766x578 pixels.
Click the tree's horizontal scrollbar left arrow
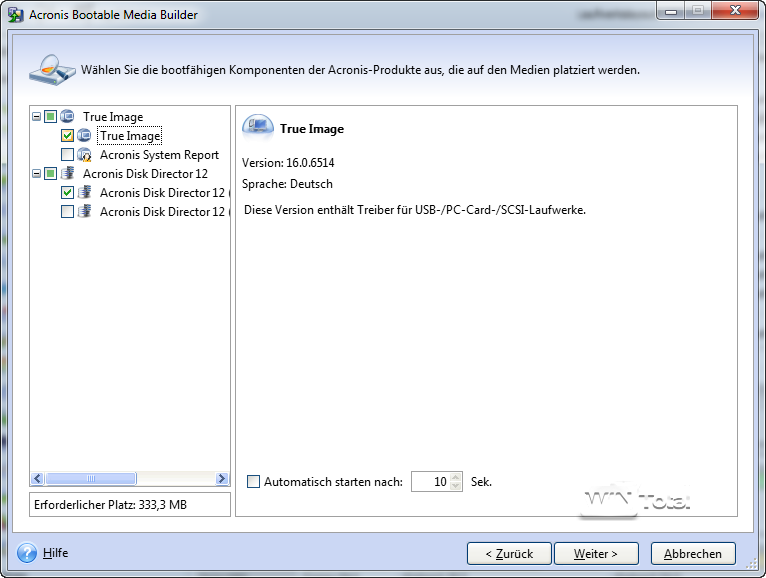pyautogui.click(x=37, y=478)
